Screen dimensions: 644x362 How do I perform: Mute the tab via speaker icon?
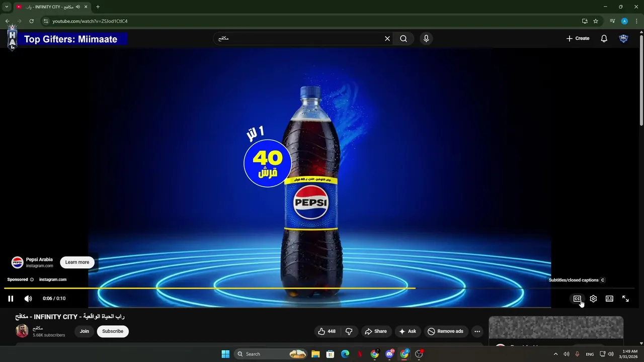(x=78, y=7)
